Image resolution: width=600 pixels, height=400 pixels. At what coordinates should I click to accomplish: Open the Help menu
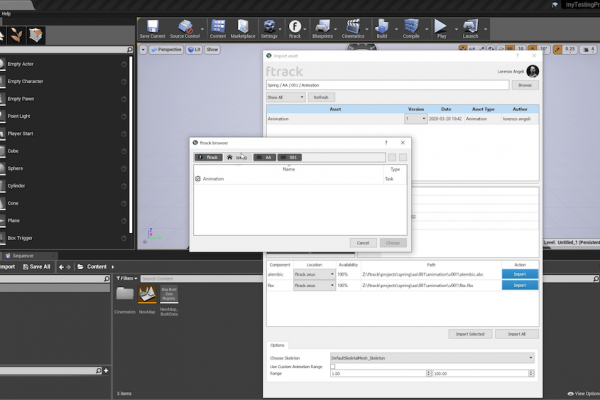(x=6, y=13)
